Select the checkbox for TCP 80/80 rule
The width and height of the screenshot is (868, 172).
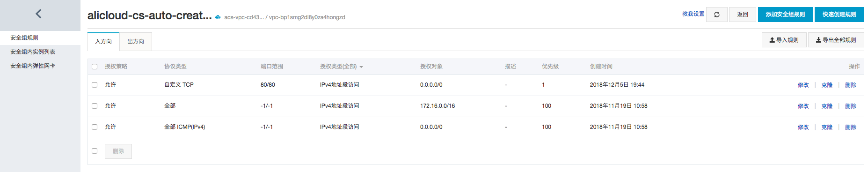[x=95, y=85]
